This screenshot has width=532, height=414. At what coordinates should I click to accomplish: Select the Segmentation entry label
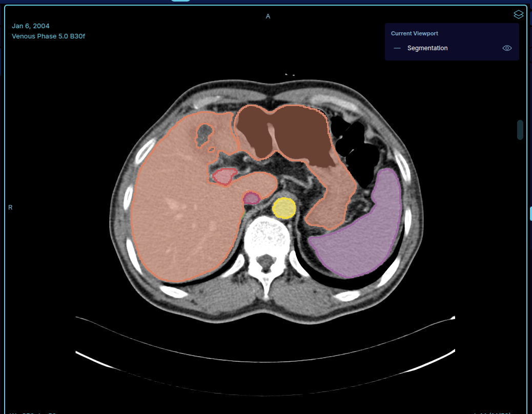tap(427, 48)
